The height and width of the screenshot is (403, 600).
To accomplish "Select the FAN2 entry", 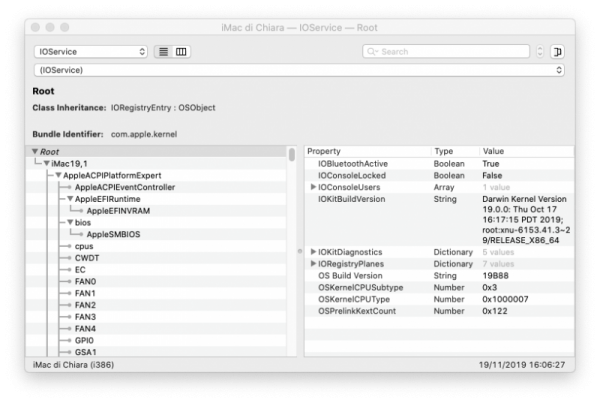I will (x=85, y=305).
